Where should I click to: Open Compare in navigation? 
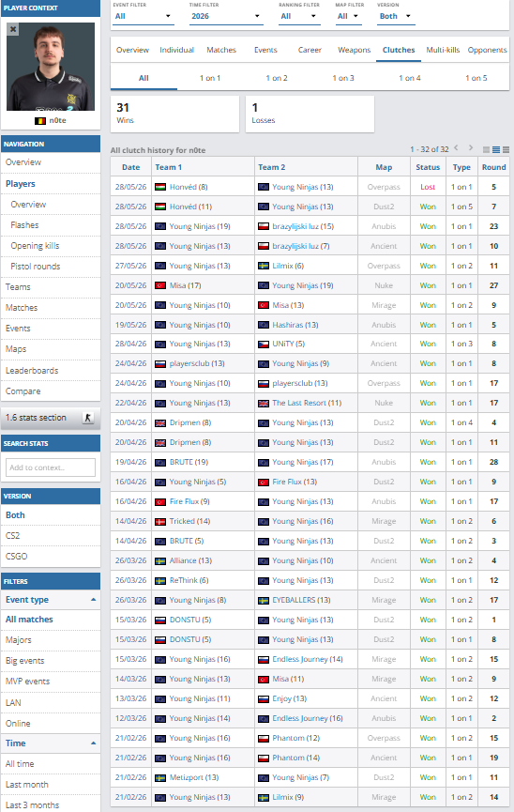51,391
